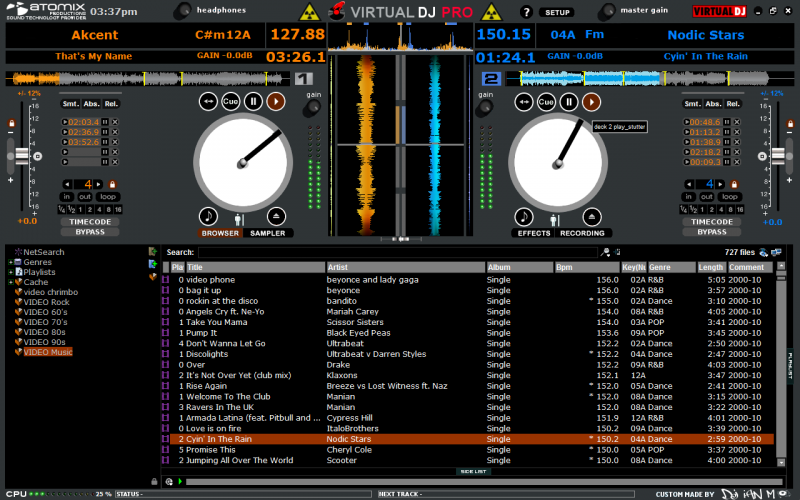800x500 pixels.
Task: Click the Cue button on deck 1
Action: [x=230, y=102]
